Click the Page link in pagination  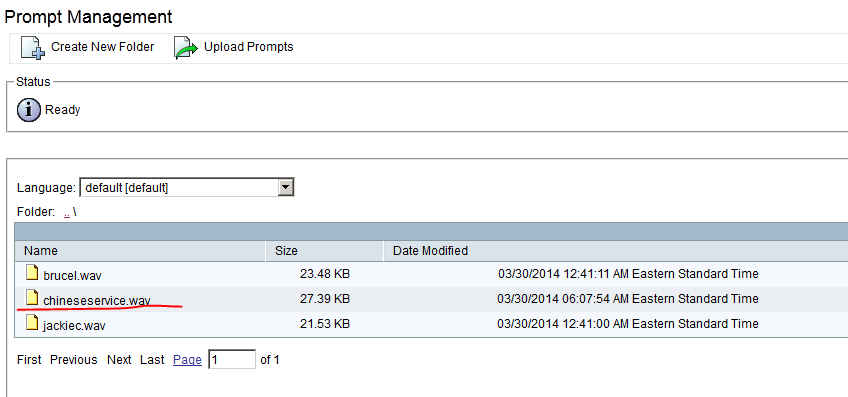point(187,360)
